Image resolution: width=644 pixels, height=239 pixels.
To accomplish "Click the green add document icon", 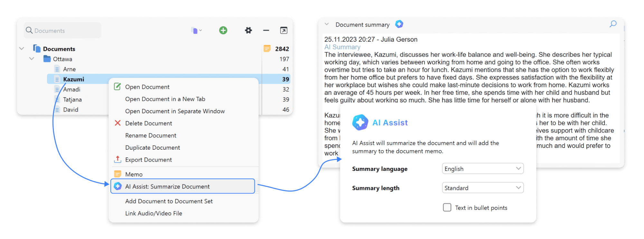I will (223, 30).
